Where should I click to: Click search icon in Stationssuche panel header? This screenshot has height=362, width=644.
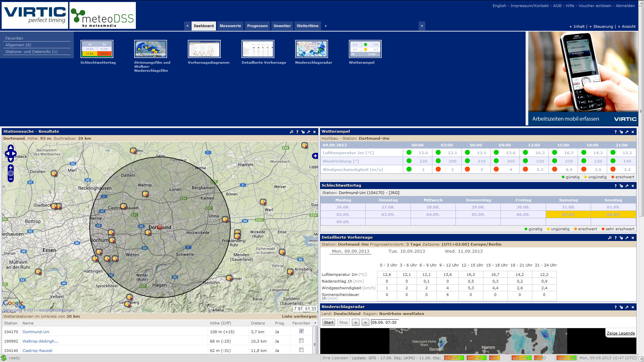click(291, 132)
